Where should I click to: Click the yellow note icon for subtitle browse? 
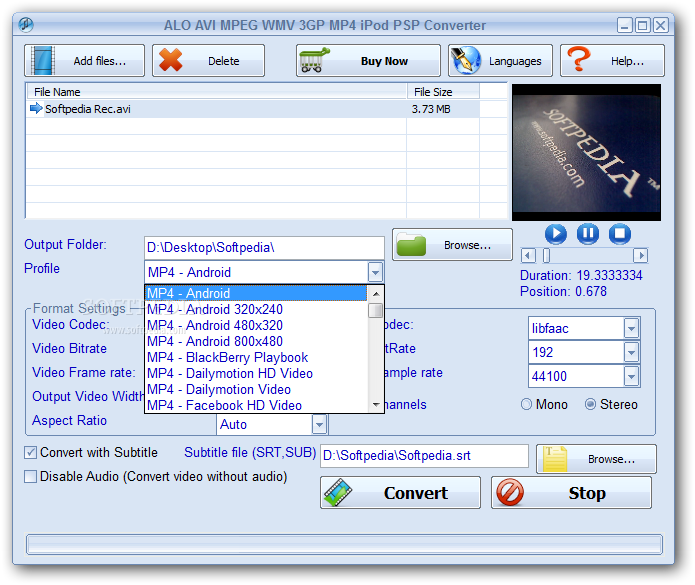tap(555, 459)
